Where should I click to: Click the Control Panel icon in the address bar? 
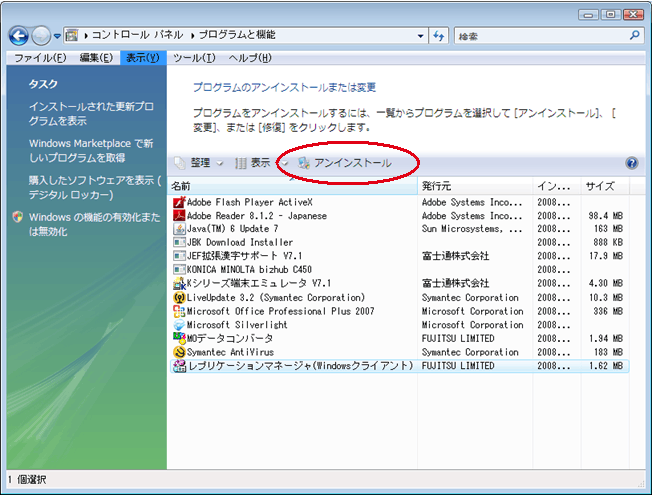(x=72, y=35)
